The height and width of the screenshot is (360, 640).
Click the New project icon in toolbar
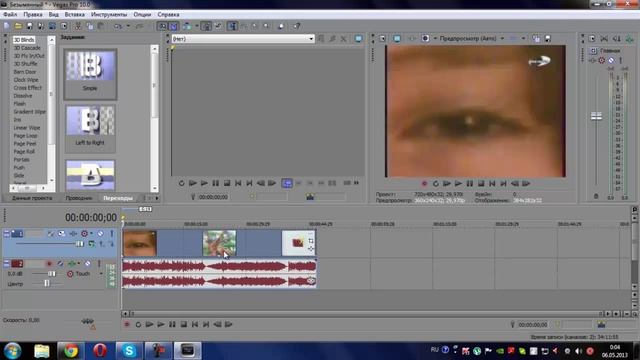click(7, 26)
